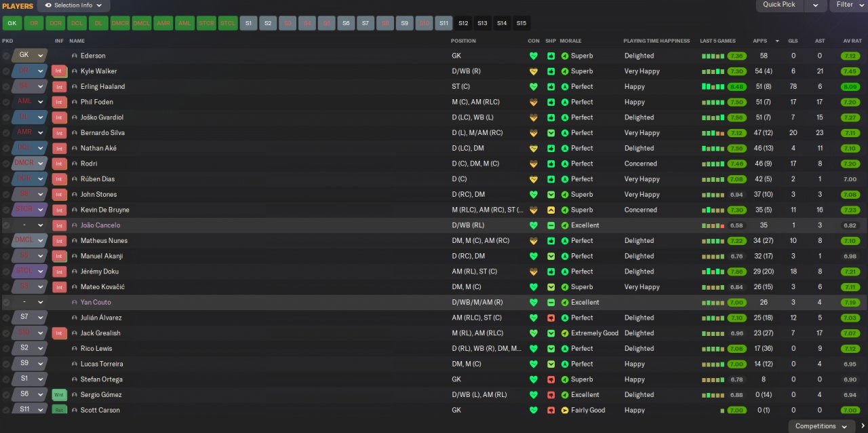
Task: Click Phil Foden's condition heart icon
Action: tap(534, 102)
